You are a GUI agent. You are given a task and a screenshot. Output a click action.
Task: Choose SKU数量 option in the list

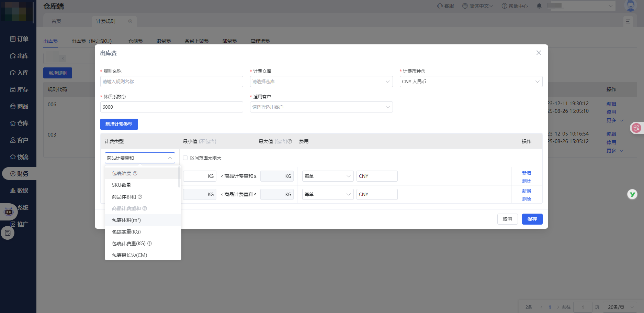(122, 185)
